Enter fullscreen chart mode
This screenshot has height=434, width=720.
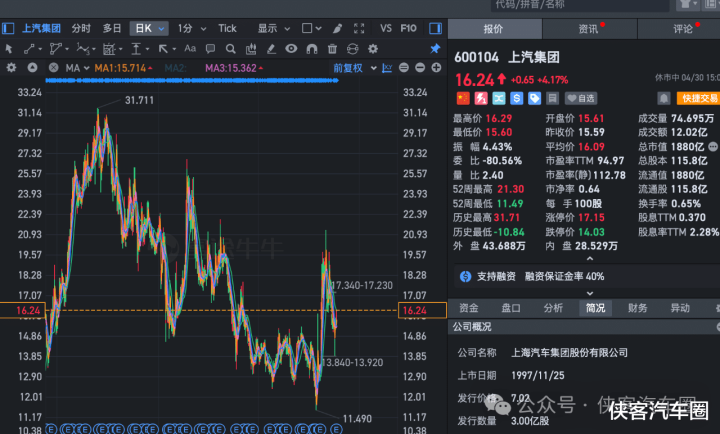[x=359, y=28]
